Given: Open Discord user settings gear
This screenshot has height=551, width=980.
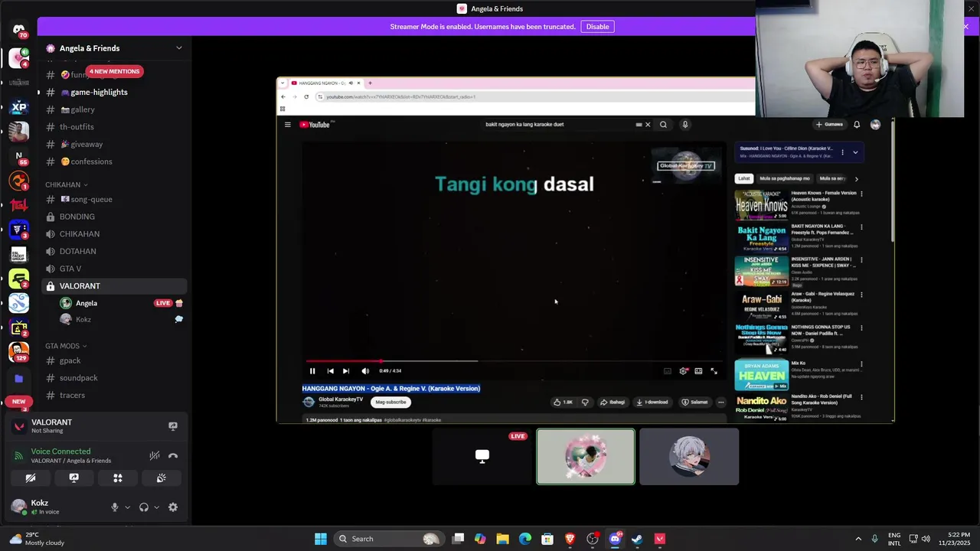Looking at the screenshot, I should point(173,507).
